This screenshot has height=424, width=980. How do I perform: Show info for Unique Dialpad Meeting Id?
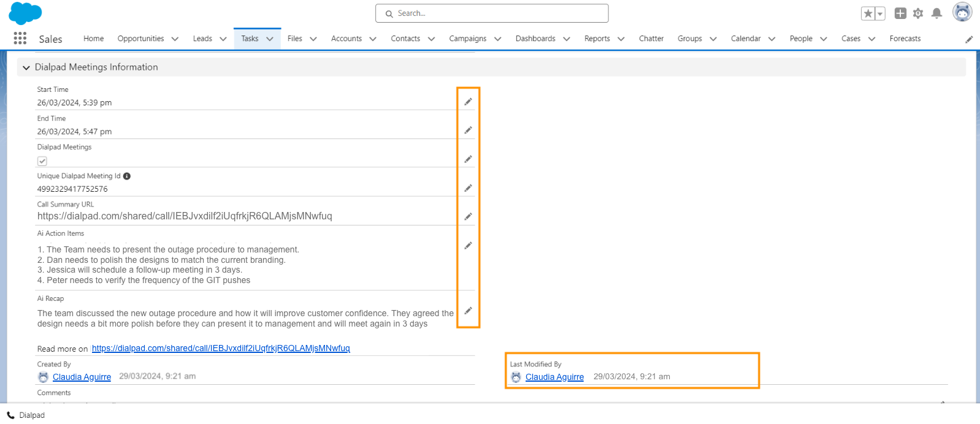[x=127, y=176]
